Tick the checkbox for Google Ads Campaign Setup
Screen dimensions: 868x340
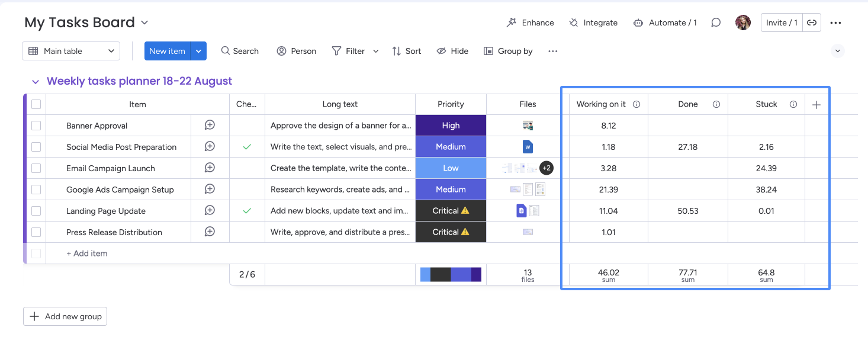[36, 190]
